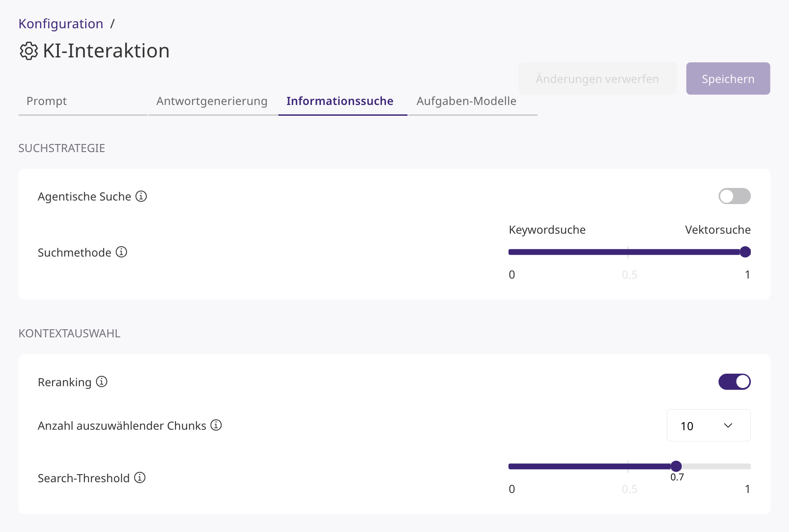The height and width of the screenshot is (532, 789).
Task: Click the KI-Interaktion page title
Action: pyautogui.click(x=106, y=51)
